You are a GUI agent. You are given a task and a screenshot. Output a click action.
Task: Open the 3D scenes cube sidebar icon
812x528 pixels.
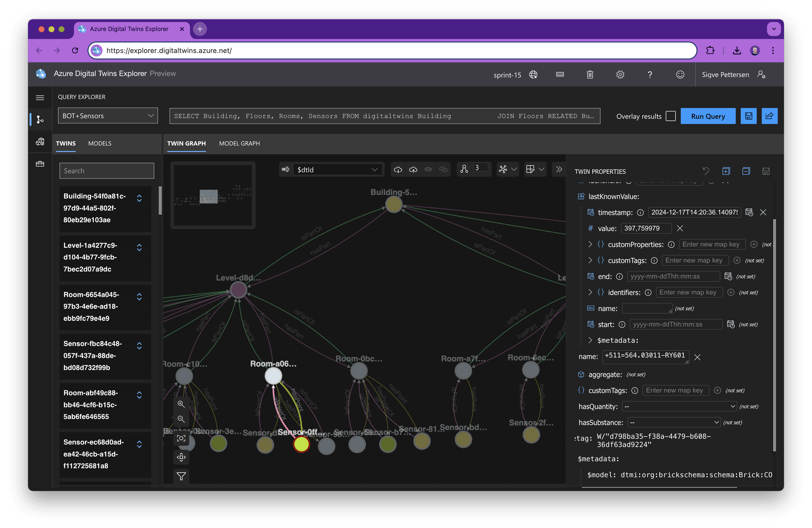click(40, 141)
